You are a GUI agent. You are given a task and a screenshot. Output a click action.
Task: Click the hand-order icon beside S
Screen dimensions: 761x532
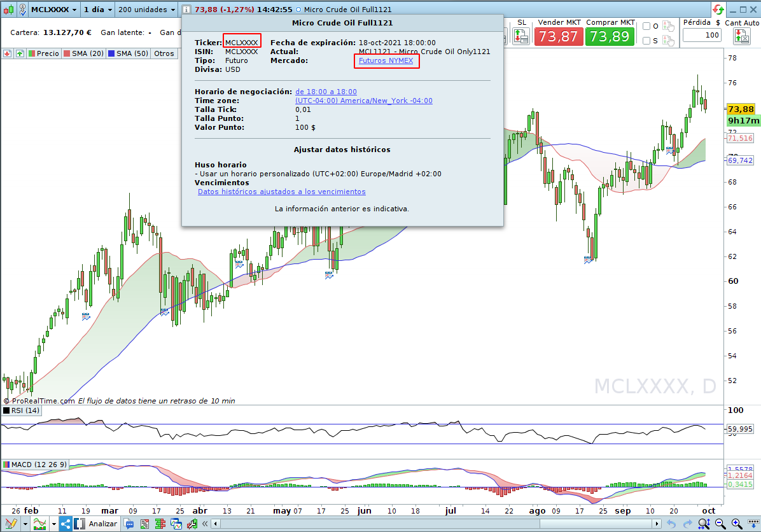click(x=668, y=41)
